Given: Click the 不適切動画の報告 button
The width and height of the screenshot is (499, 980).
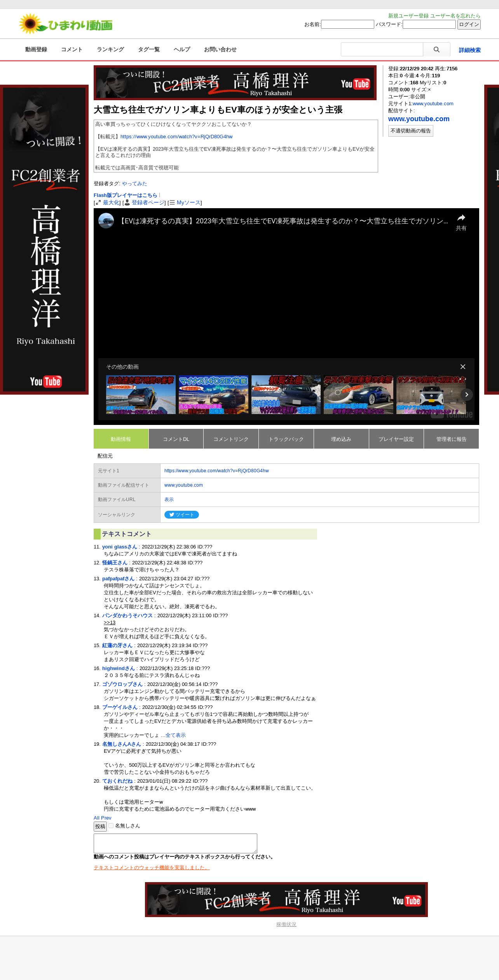Looking at the screenshot, I should coord(411,131).
